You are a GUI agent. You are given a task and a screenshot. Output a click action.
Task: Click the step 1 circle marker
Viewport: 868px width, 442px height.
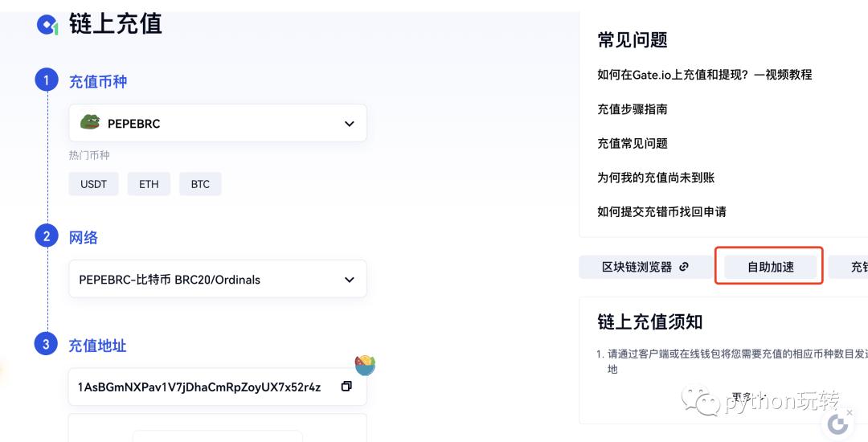coord(47,80)
